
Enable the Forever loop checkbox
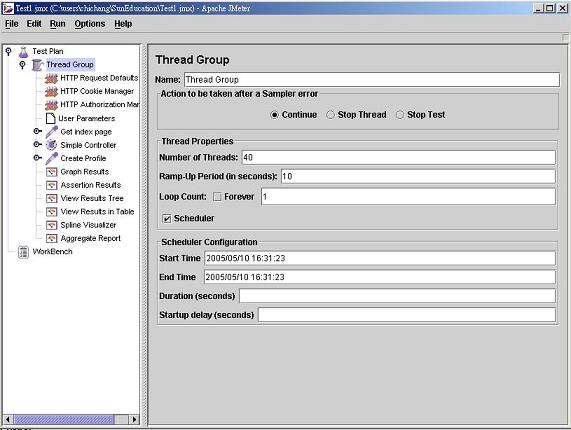[x=217, y=197]
